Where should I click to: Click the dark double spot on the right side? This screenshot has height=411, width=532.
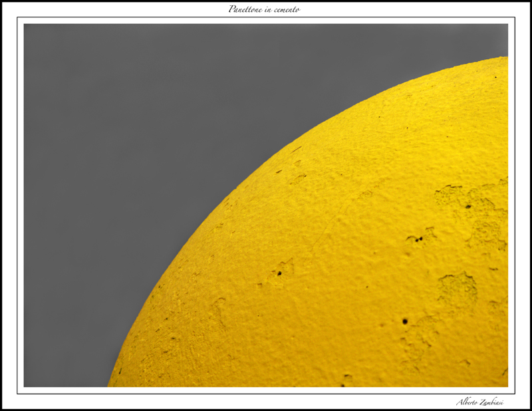tap(416, 238)
